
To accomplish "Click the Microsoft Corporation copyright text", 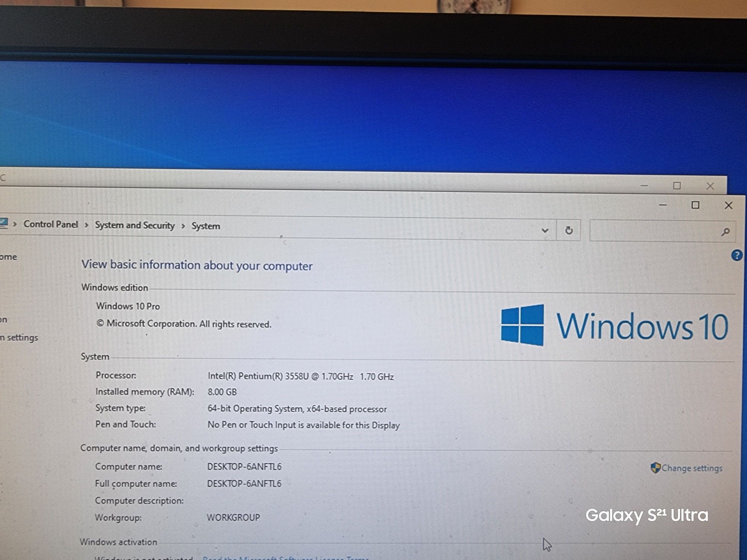I will click(x=184, y=324).
